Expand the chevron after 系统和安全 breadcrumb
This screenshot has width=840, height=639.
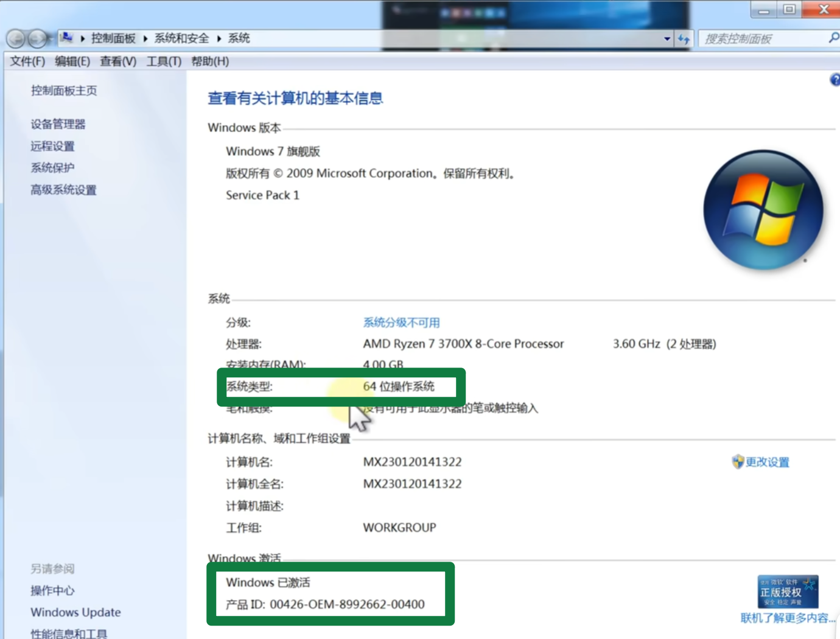pyautogui.click(x=219, y=39)
